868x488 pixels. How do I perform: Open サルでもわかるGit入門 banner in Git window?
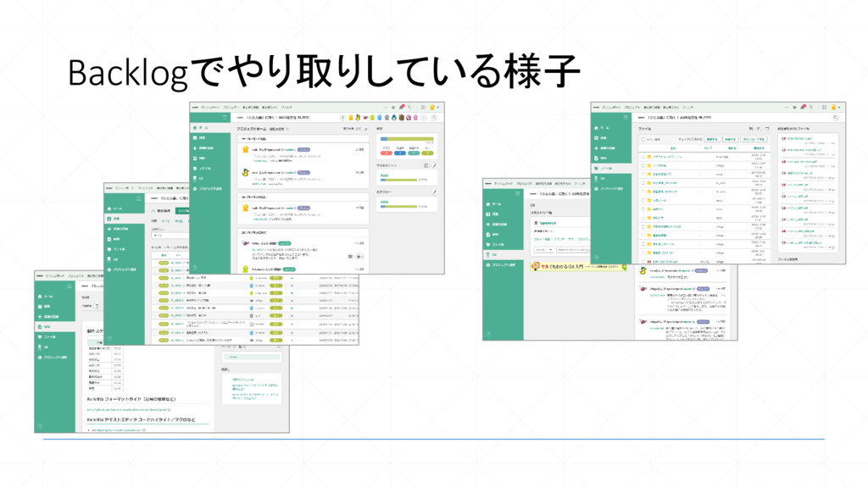tap(578, 267)
